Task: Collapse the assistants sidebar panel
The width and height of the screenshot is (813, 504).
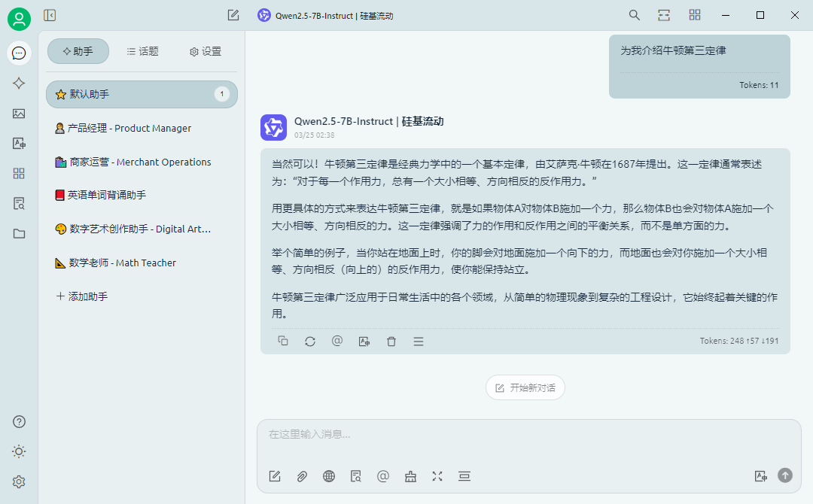Action: (x=49, y=14)
